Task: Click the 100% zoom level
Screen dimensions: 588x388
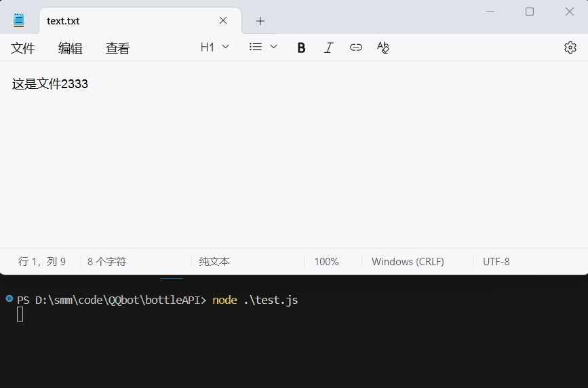Action: (x=326, y=262)
